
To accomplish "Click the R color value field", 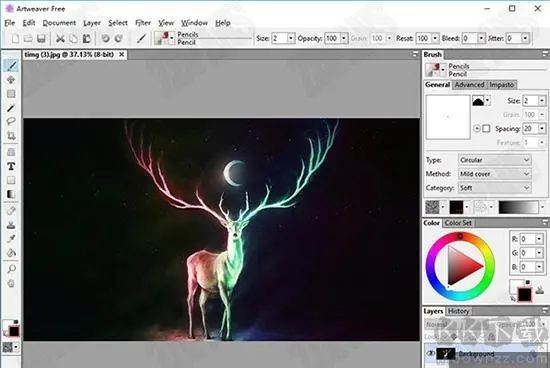I will (x=528, y=239).
